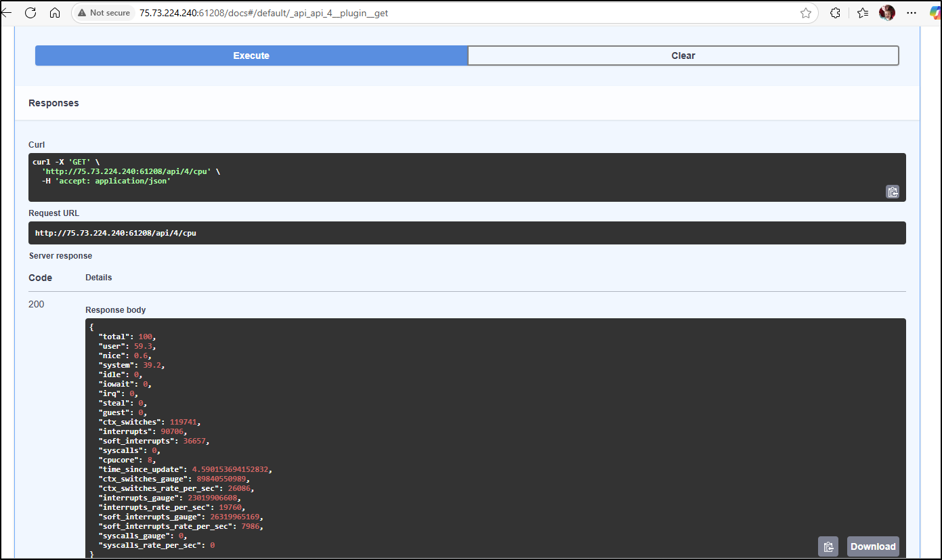The height and width of the screenshot is (560, 942).
Task: Click the "soft_interrupts_rate_per_sec": 7986 line
Action: 181,526
